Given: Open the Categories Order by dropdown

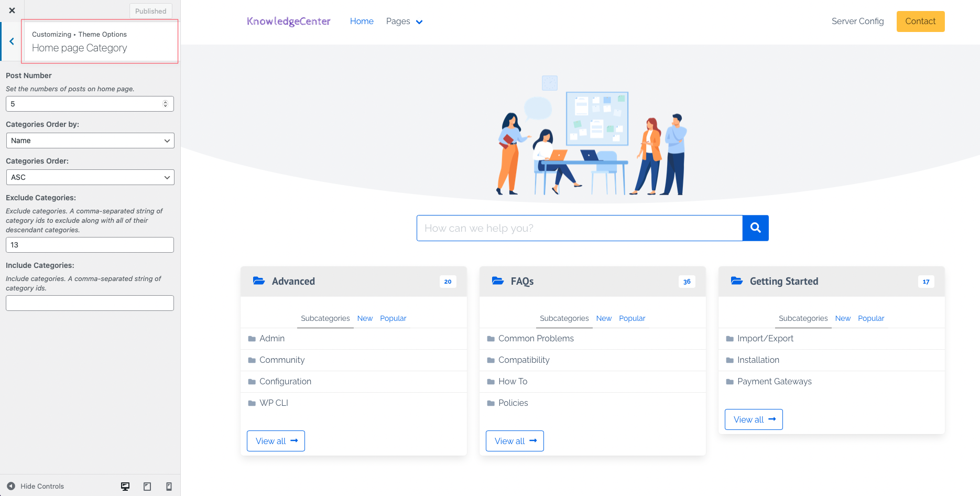Looking at the screenshot, I should click(90, 141).
